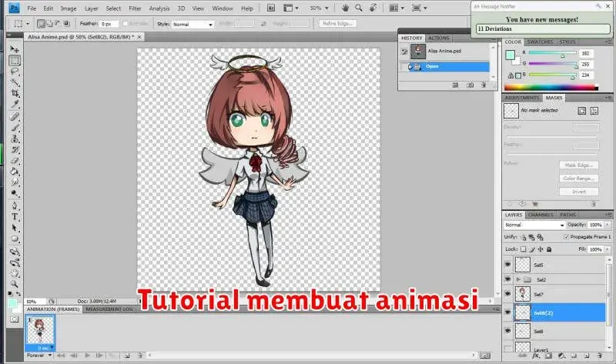Add a layer style (fx)

click(x=535, y=356)
